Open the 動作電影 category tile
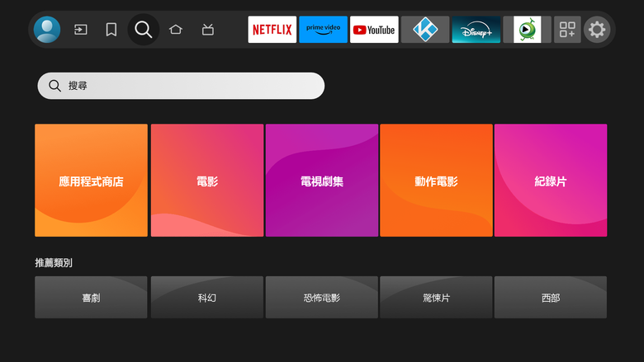The width and height of the screenshot is (644, 362). click(436, 181)
